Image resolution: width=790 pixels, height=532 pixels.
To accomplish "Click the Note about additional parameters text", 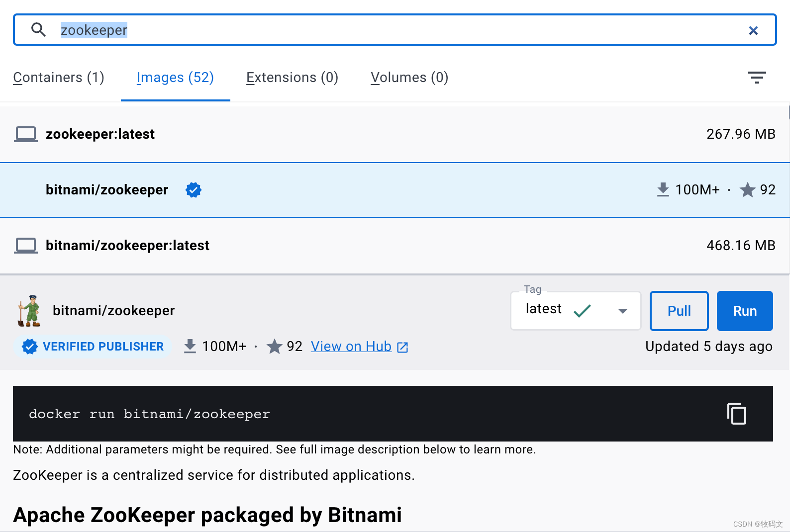I will click(x=275, y=449).
